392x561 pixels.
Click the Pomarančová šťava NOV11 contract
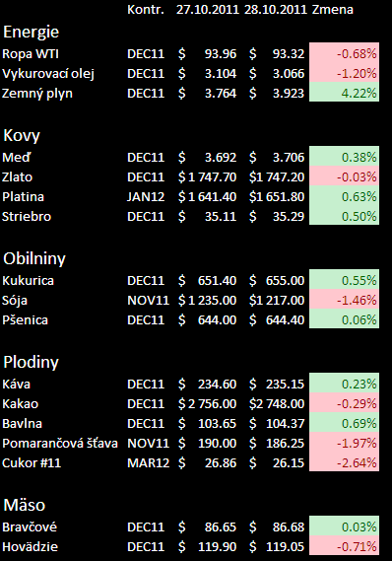[x=148, y=444]
